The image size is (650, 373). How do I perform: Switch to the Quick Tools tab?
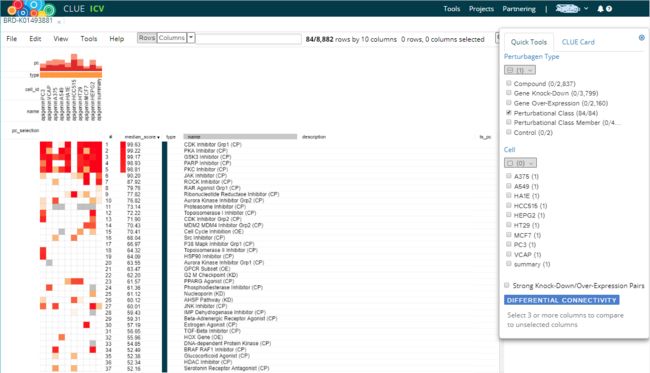[x=529, y=42]
